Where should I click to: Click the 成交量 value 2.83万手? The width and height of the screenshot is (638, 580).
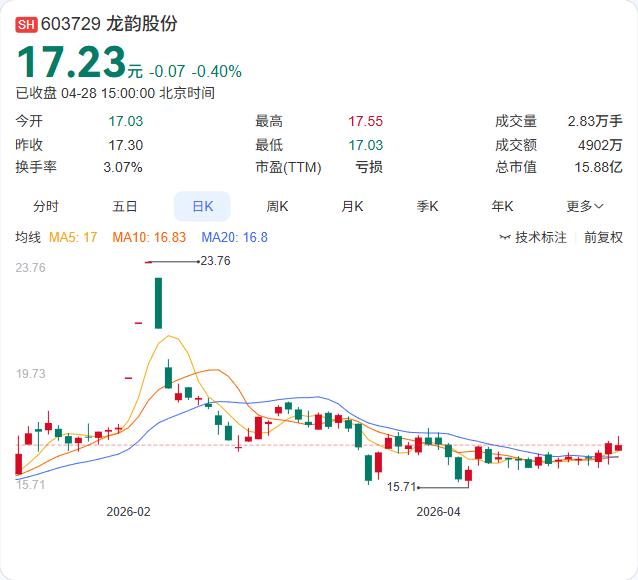pyautogui.click(x=595, y=121)
